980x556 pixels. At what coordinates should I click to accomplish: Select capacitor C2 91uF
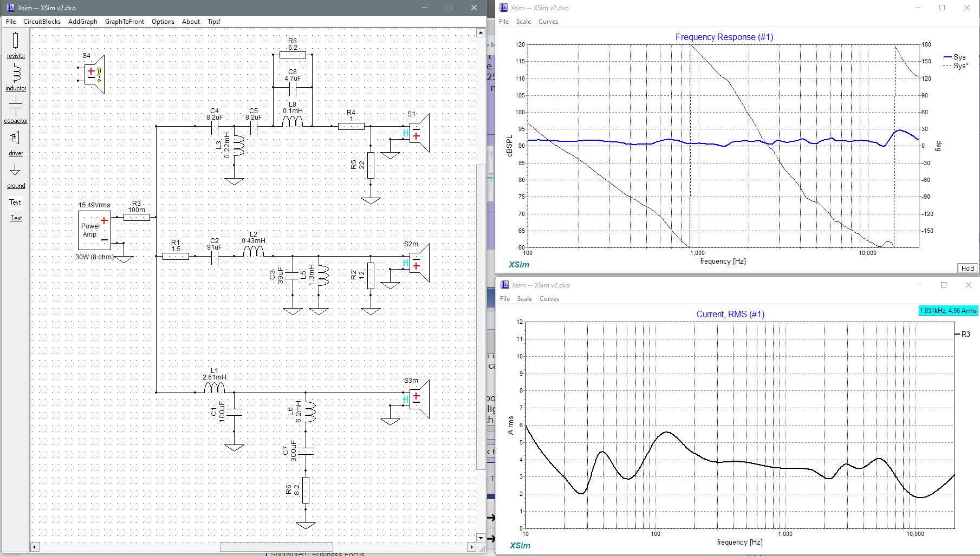click(215, 257)
